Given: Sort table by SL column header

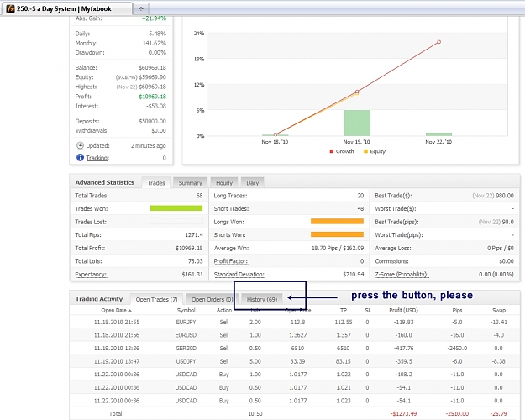Looking at the screenshot, I should pos(368,311).
